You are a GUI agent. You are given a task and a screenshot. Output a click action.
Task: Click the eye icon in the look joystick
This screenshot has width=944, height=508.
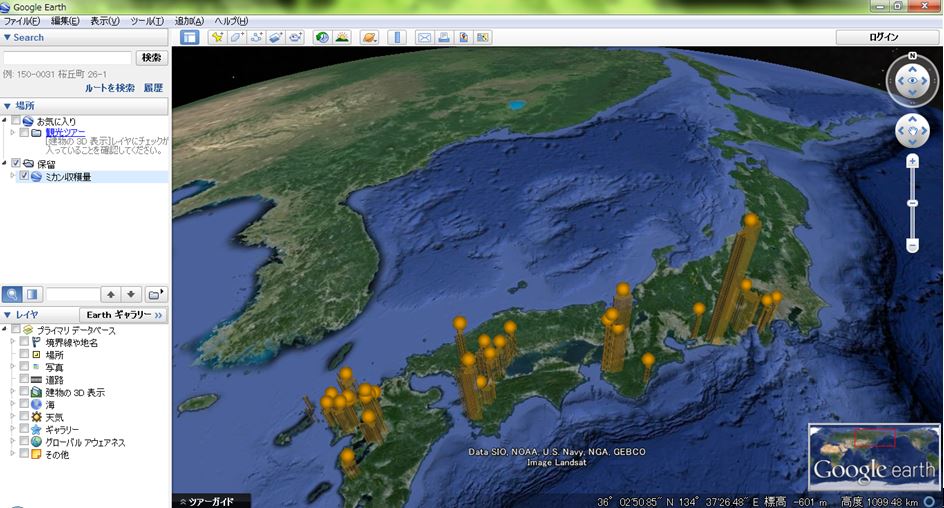coord(913,81)
